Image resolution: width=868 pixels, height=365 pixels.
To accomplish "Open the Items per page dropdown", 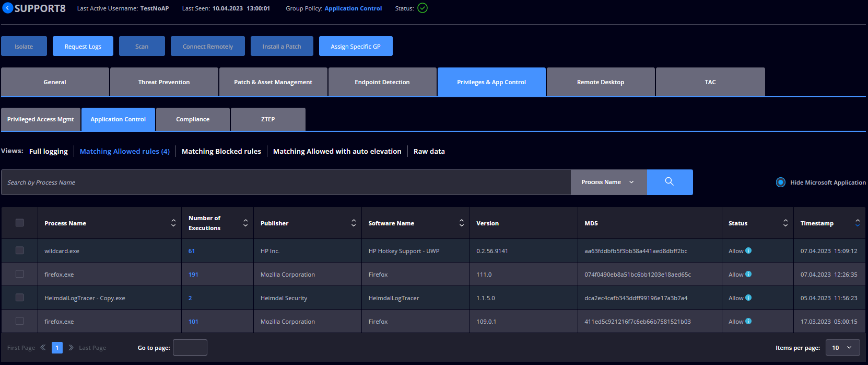I will click(842, 348).
